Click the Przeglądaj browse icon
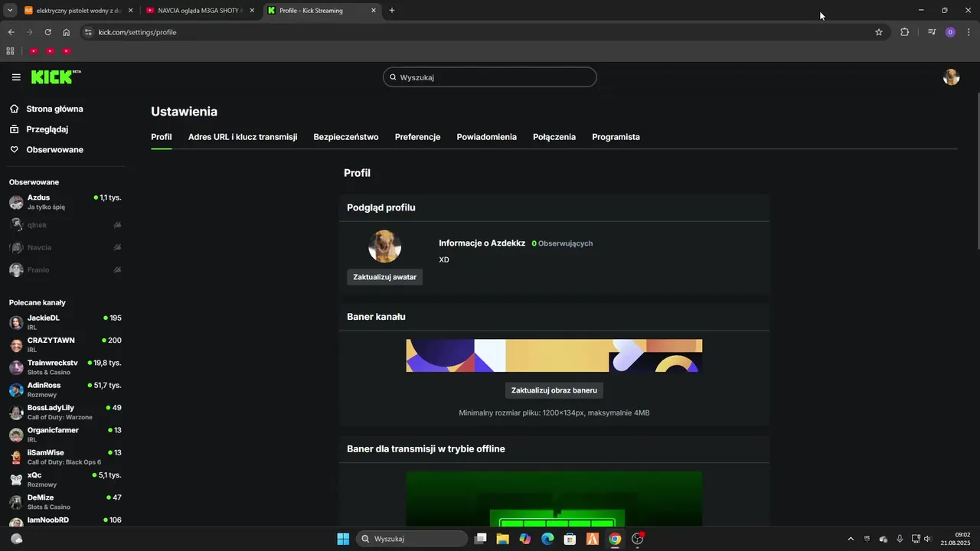980x551 pixels. (x=14, y=129)
